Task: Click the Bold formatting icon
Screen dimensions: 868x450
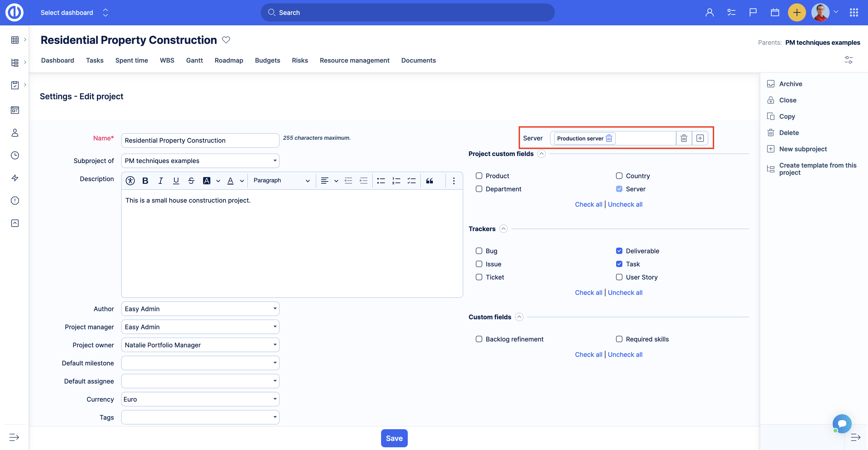Action: 145,180
